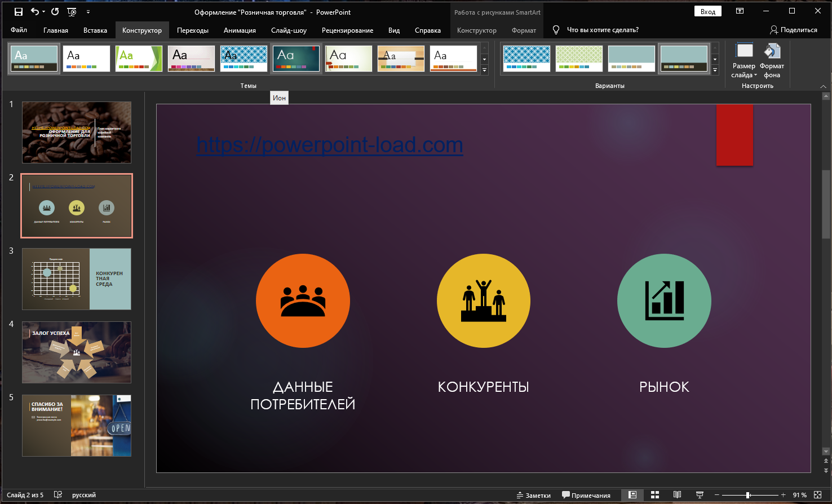
Task: Select slide 4 thumbnail in the panel
Action: tap(76, 352)
